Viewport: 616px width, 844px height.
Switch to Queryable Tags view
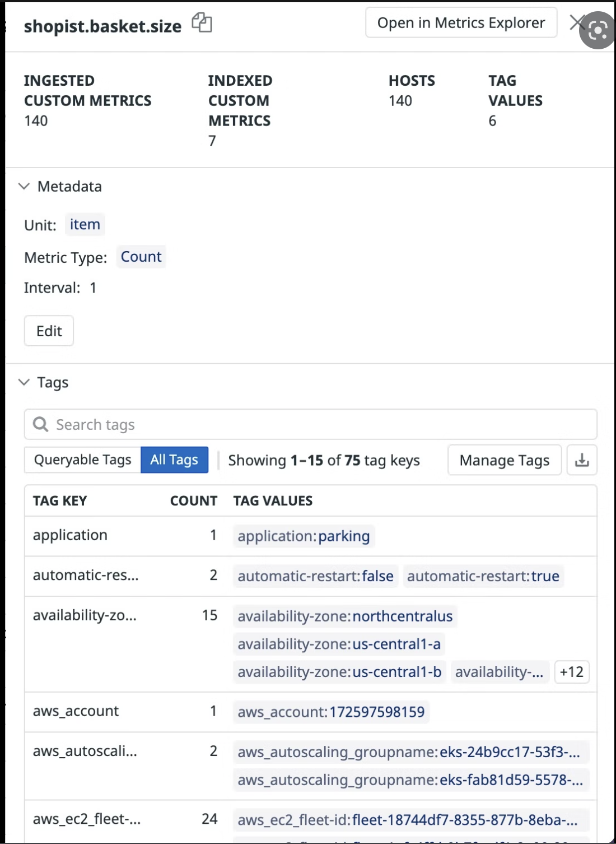pos(82,460)
